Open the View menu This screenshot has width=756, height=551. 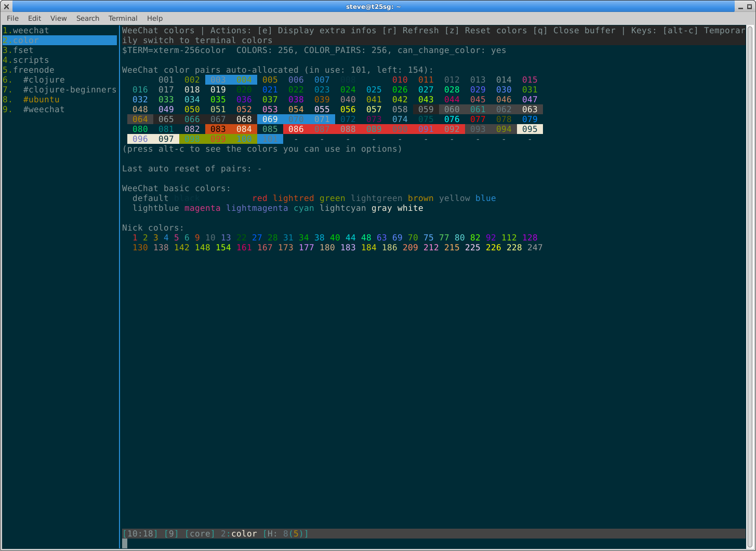click(x=58, y=18)
